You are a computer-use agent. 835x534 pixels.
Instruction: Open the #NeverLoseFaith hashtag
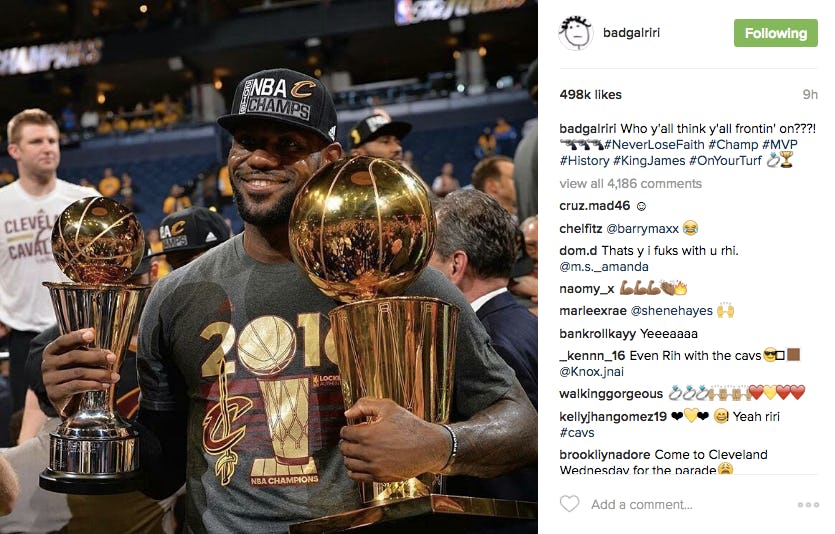tap(654, 145)
